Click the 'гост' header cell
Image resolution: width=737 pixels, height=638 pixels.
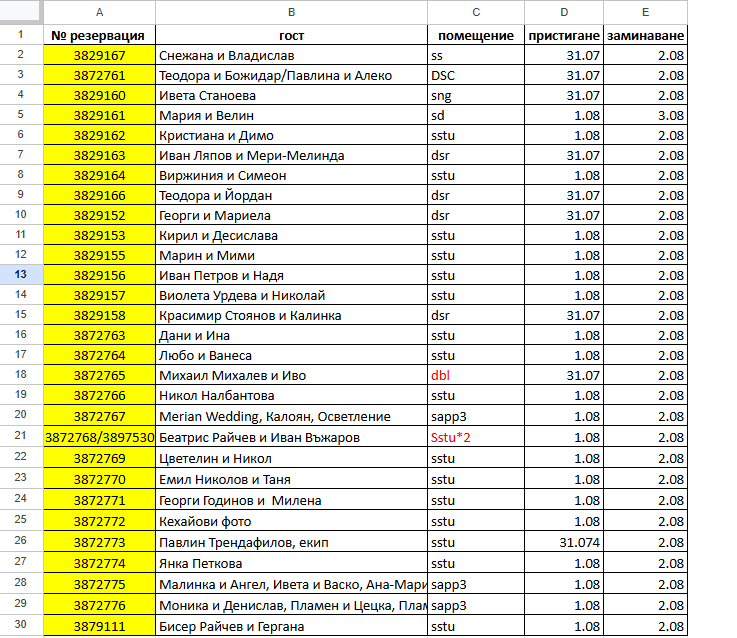(291, 35)
